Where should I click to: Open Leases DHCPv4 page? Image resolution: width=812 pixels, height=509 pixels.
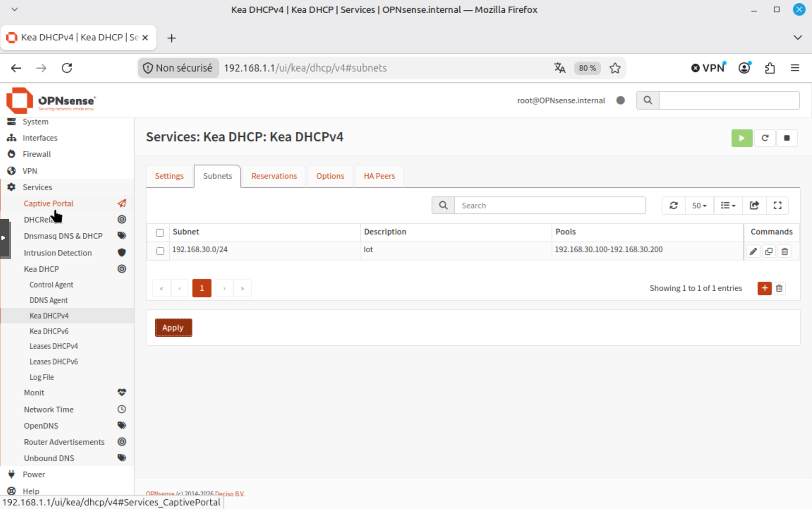point(54,346)
